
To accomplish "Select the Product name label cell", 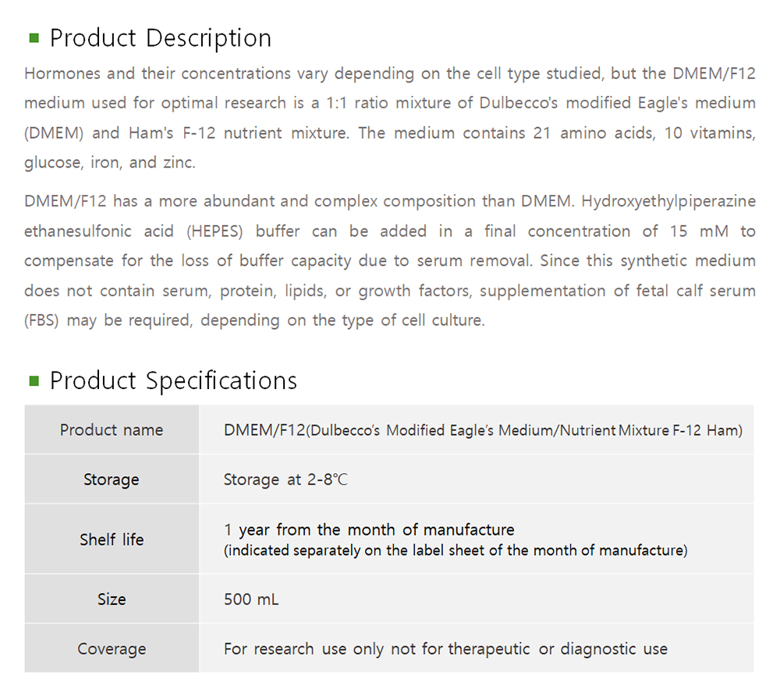I will [112, 430].
